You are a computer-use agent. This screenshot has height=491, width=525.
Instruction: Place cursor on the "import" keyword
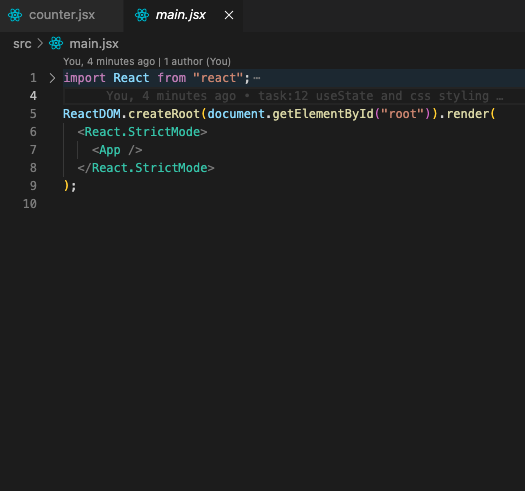pyautogui.click(x=85, y=78)
